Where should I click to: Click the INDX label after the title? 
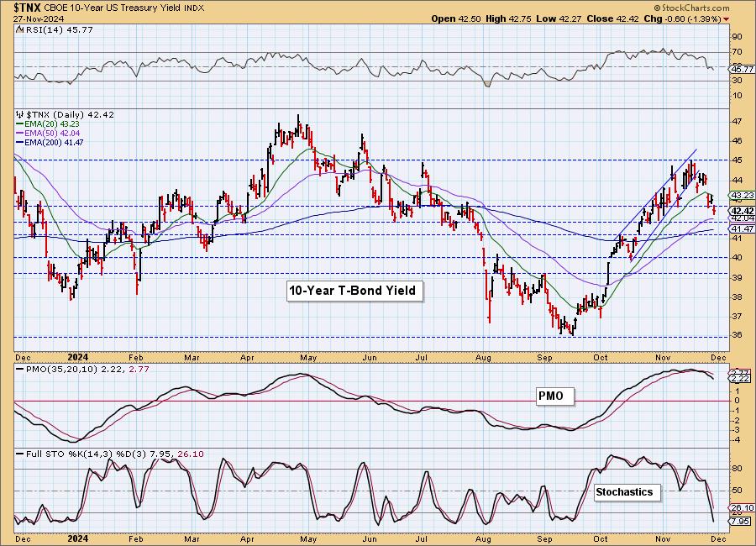pyautogui.click(x=194, y=8)
